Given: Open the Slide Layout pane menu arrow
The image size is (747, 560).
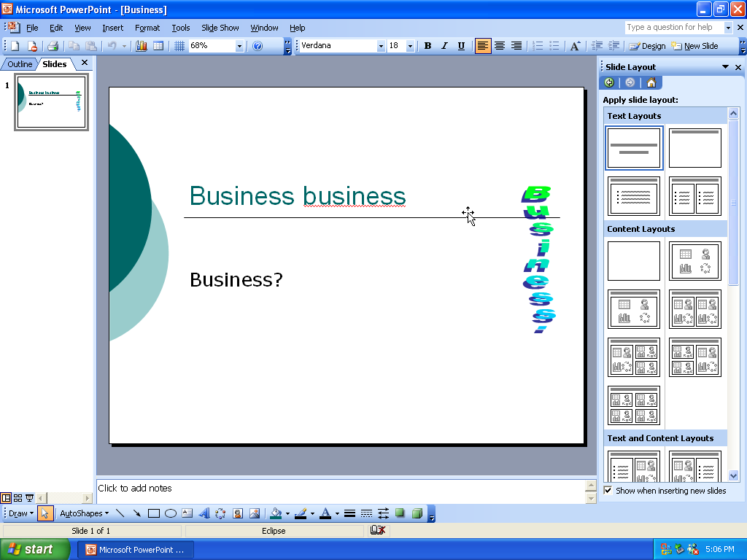Looking at the screenshot, I should [x=725, y=67].
